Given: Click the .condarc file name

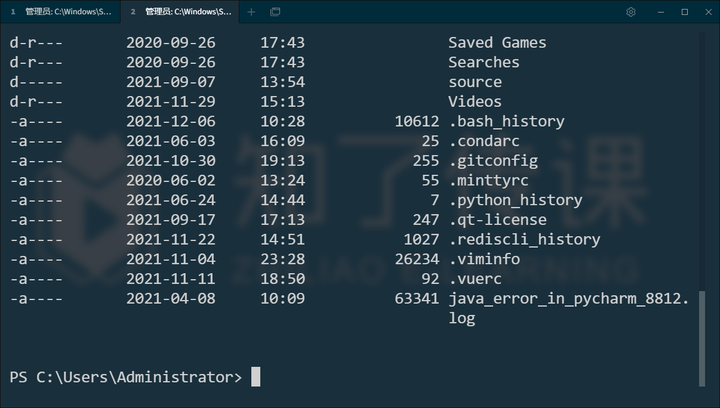Looking at the screenshot, I should (x=488, y=141).
